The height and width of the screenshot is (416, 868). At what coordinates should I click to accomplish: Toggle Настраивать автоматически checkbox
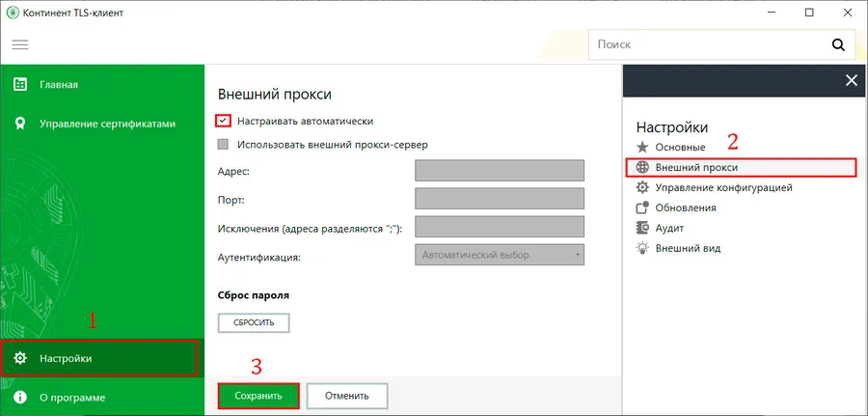(224, 121)
